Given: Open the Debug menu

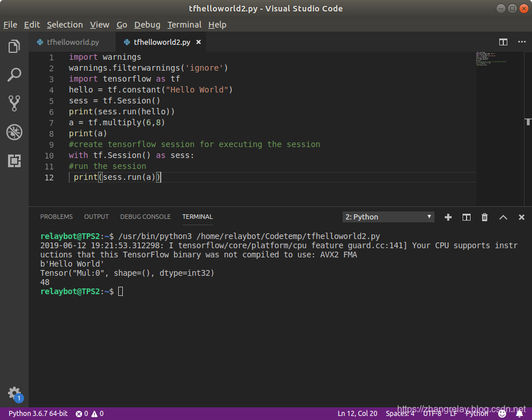Looking at the screenshot, I should click(147, 25).
